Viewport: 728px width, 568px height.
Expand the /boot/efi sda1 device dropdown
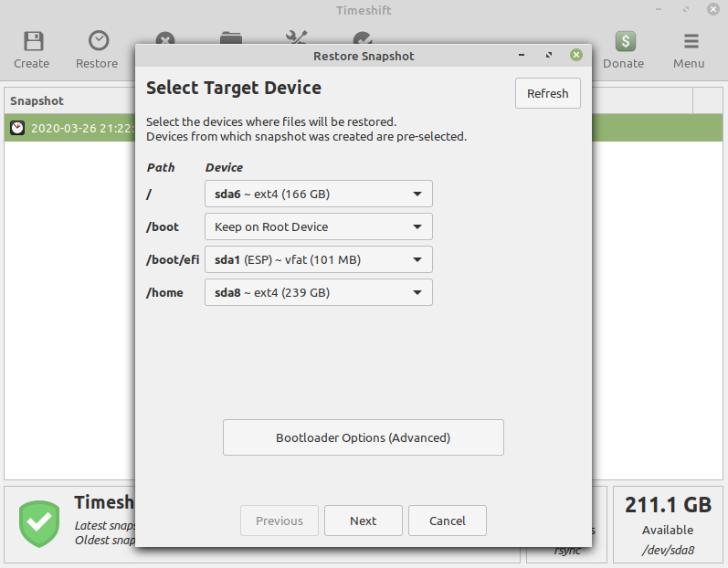[318, 259]
